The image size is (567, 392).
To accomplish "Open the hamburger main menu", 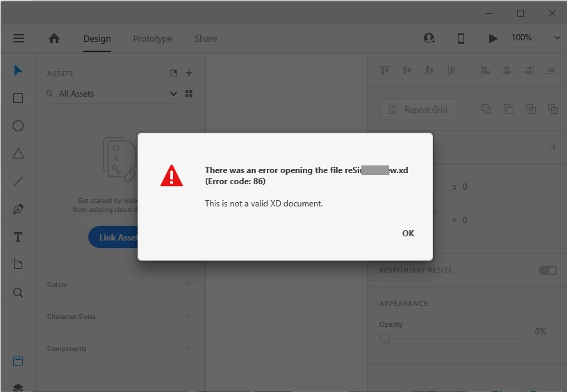I will point(19,38).
